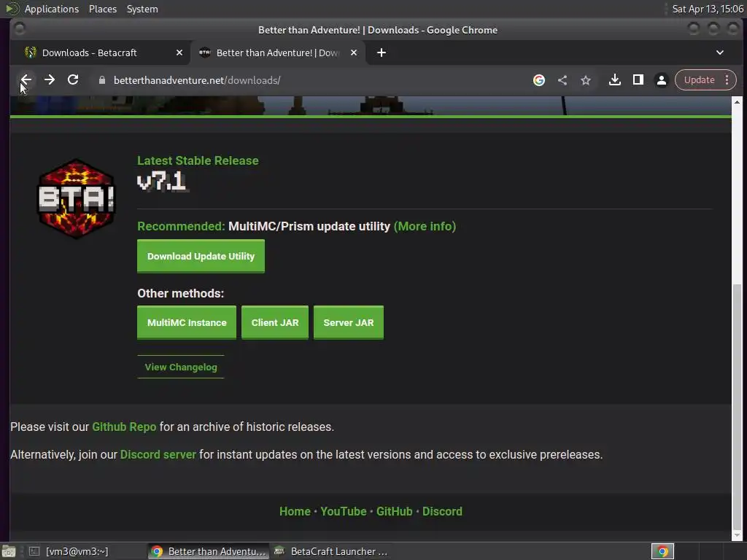Open the Discord server link
This screenshot has width=747, height=560.
tap(158, 454)
